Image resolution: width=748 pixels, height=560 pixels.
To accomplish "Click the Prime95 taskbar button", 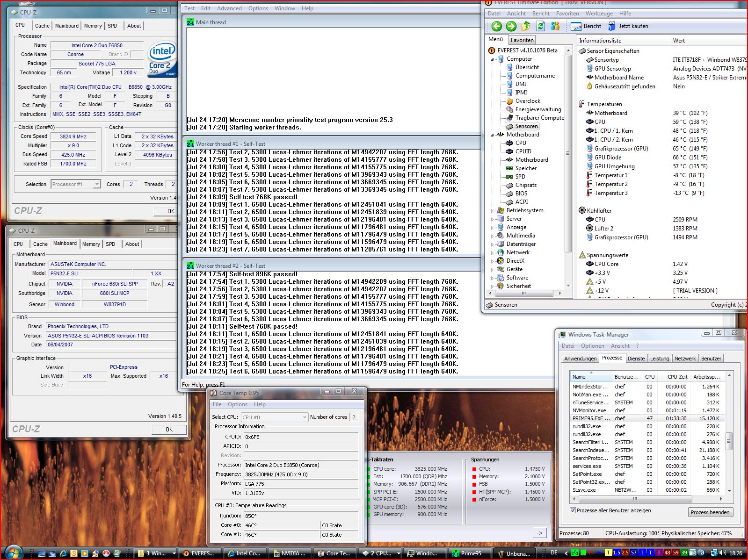I will click(471, 553).
